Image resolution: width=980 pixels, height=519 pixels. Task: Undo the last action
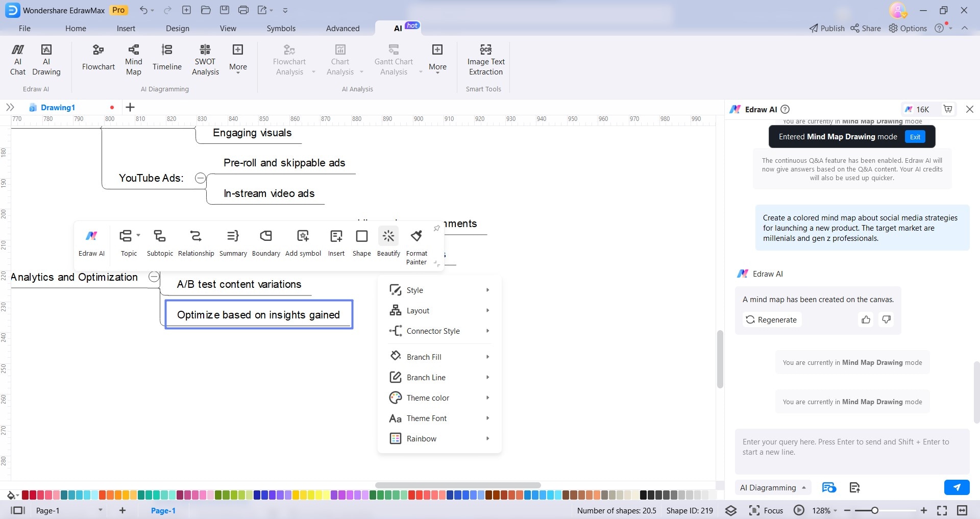pyautogui.click(x=143, y=10)
